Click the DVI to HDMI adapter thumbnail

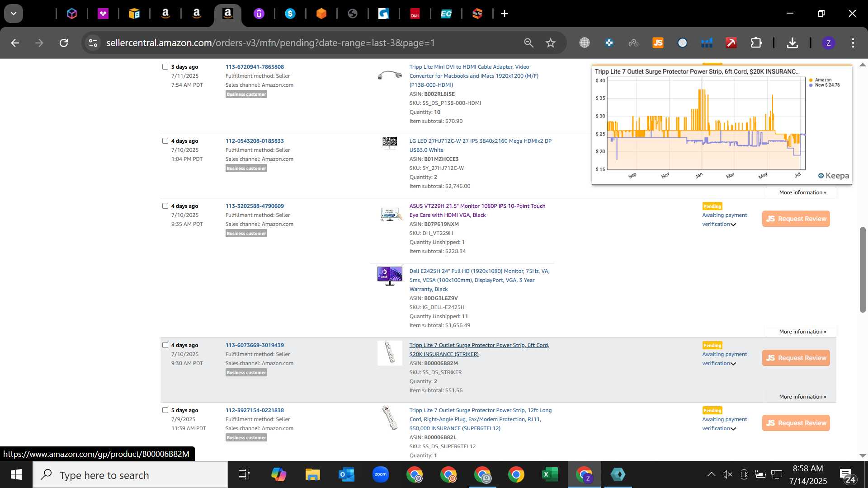coord(390,75)
